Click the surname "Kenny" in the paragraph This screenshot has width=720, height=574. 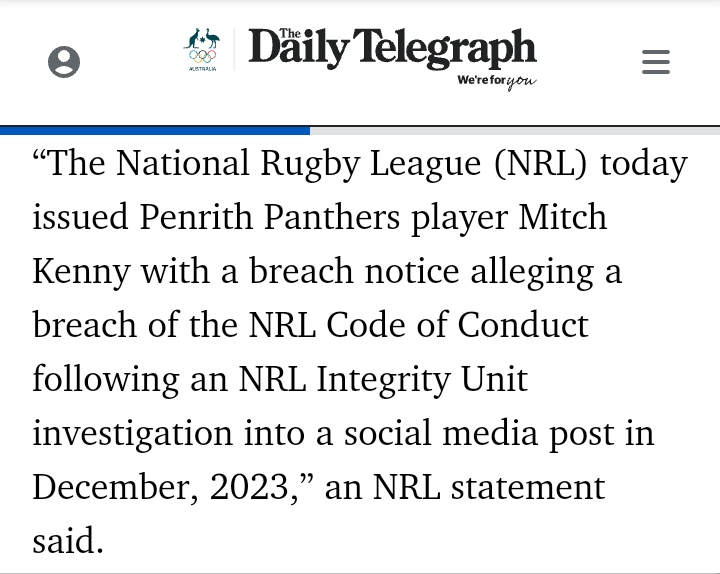click(x=81, y=272)
